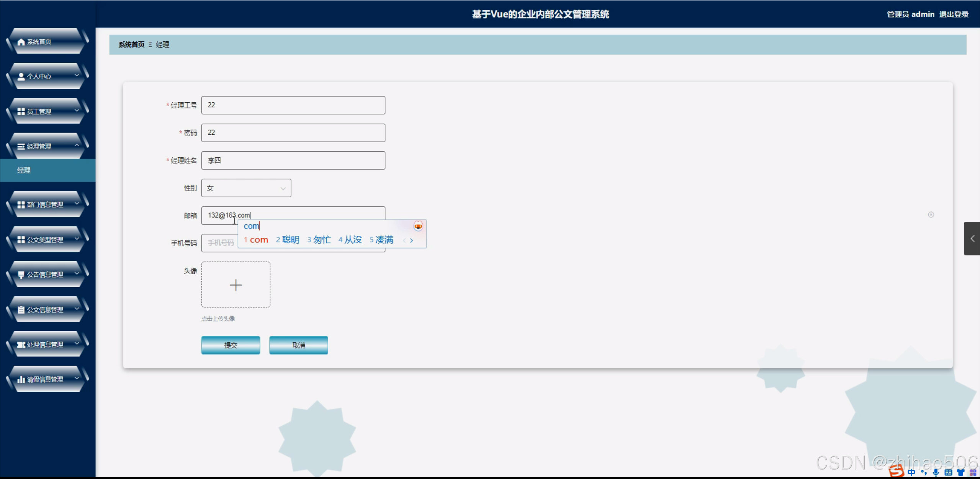The width and height of the screenshot is (980, 479).
Task: Toggle the Sogou 中 language mode indicator
Action: pyautogui.click(x=911, y=472)
